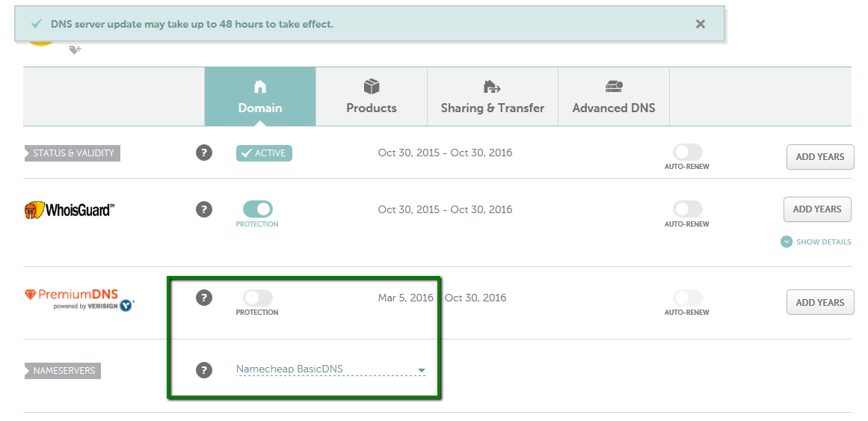Click the DNS server update message text
This screenshot has height=421, width=868.
[x=192, y=25]
